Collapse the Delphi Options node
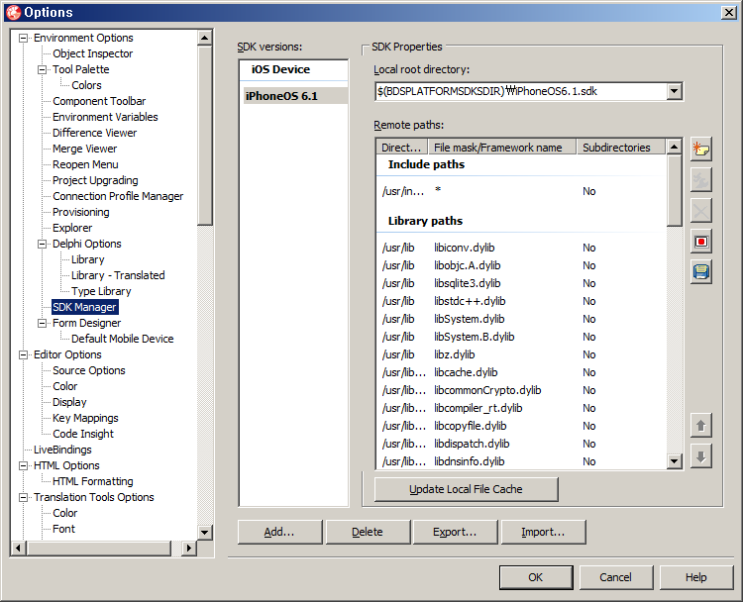This screenshot has height=602, width=743. point(42,244)
